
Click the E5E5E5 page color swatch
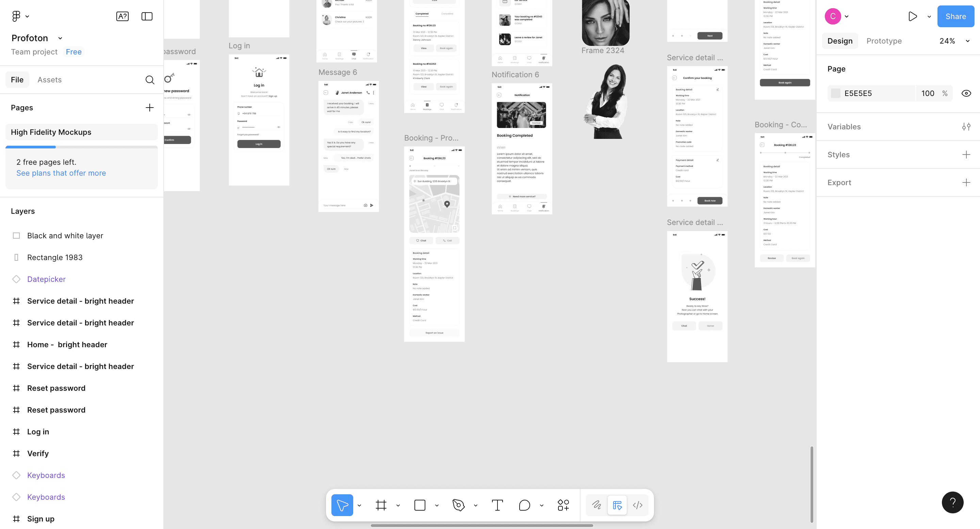[x=835, y=93]
